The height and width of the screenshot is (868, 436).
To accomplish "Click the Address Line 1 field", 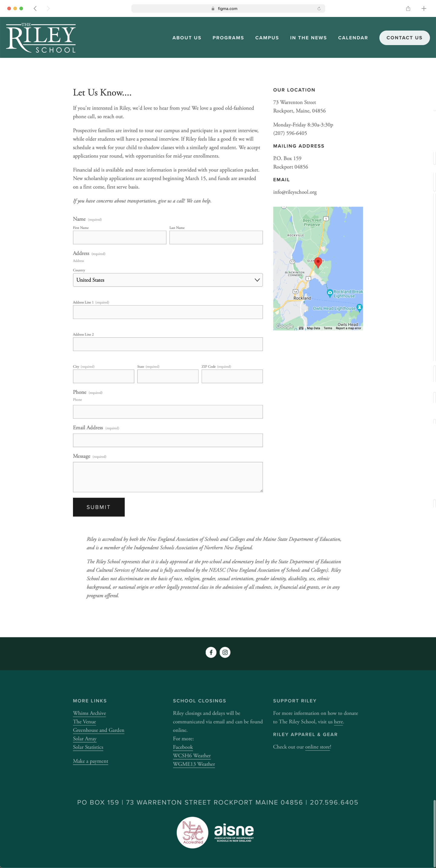I will tap(168, 312).
